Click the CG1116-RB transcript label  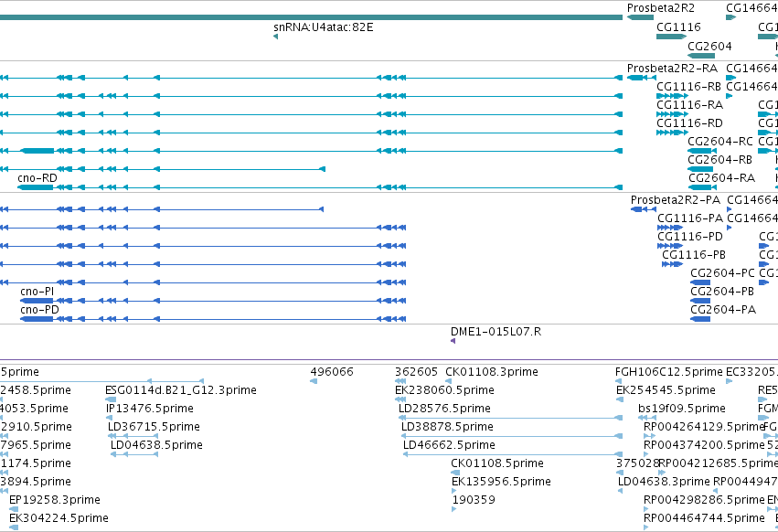pos(688,86)
